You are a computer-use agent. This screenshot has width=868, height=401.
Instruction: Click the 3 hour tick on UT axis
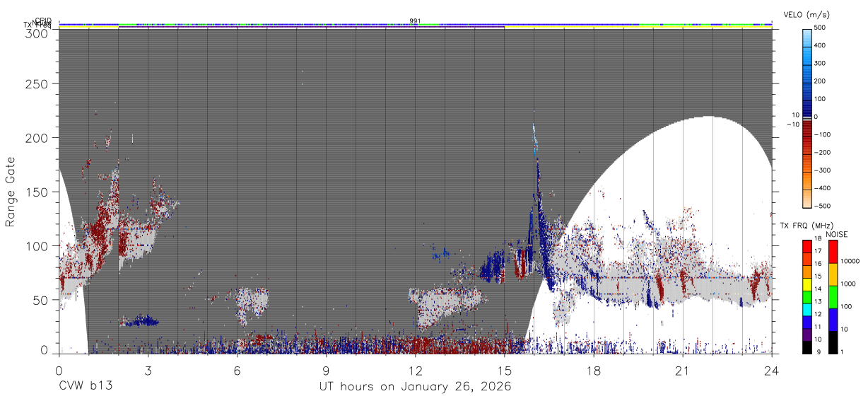point(148,371)
